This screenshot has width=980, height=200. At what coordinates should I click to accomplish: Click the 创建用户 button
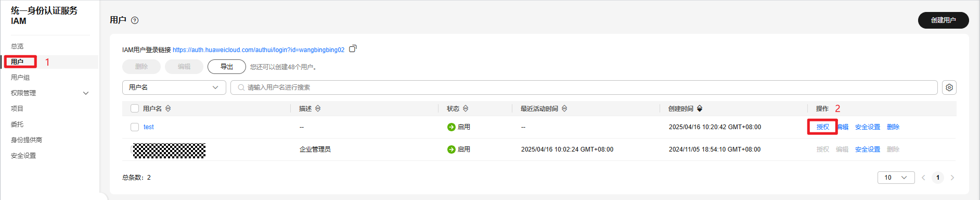(x=943, y=20)
